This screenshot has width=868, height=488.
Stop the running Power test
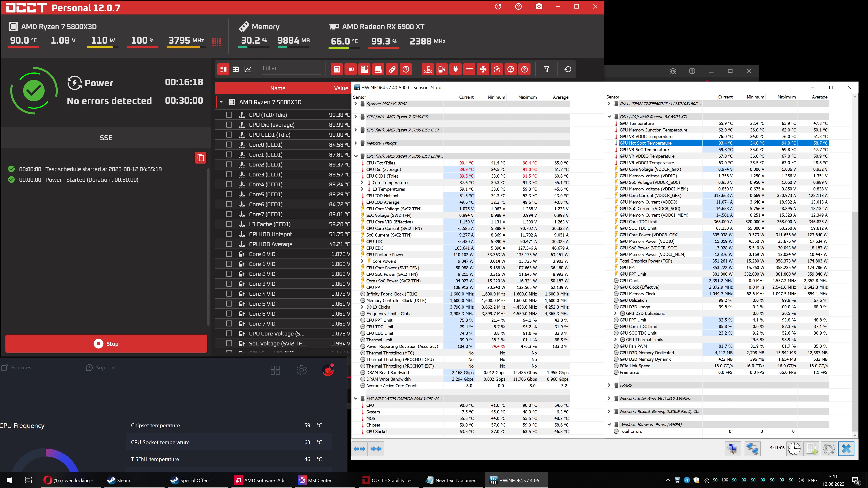coord(106,343)
